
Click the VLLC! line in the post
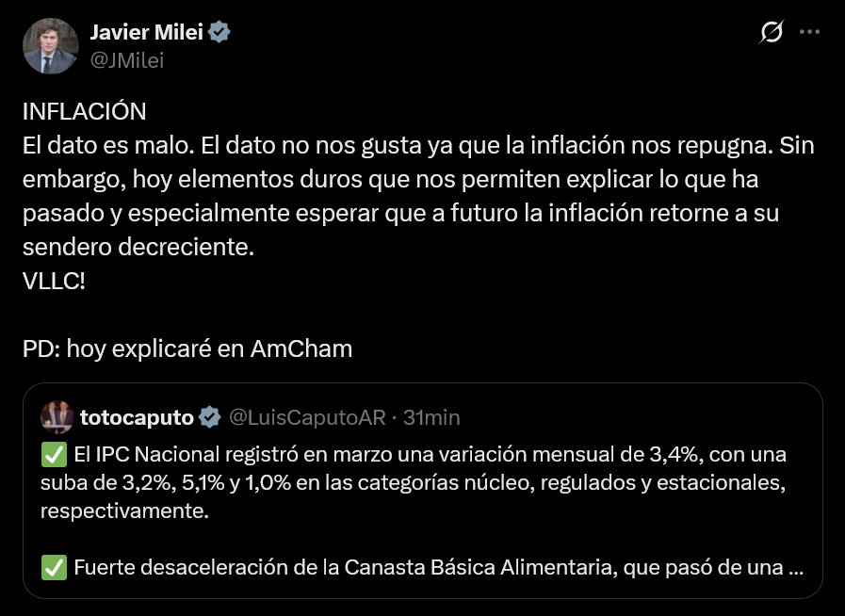pyautogui.click(x=54, y=281)
